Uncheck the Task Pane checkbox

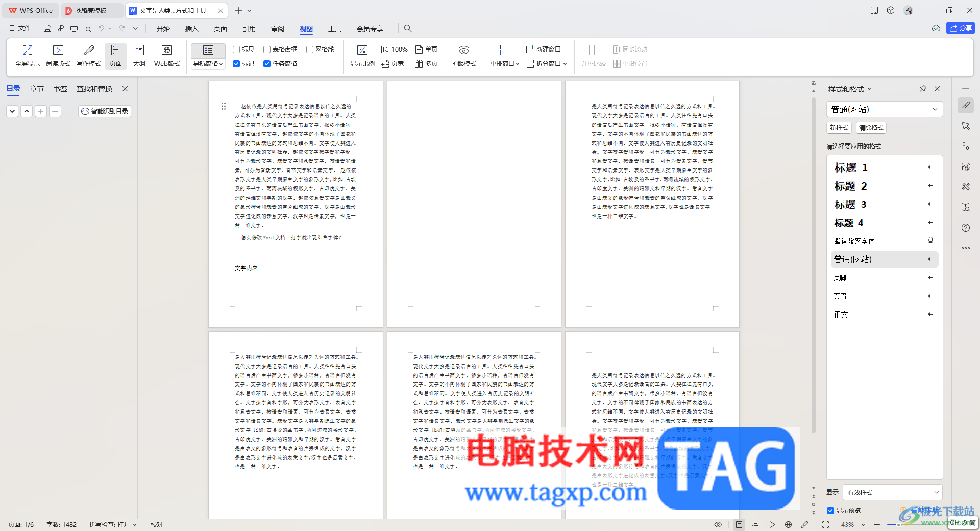click(267, 64)
